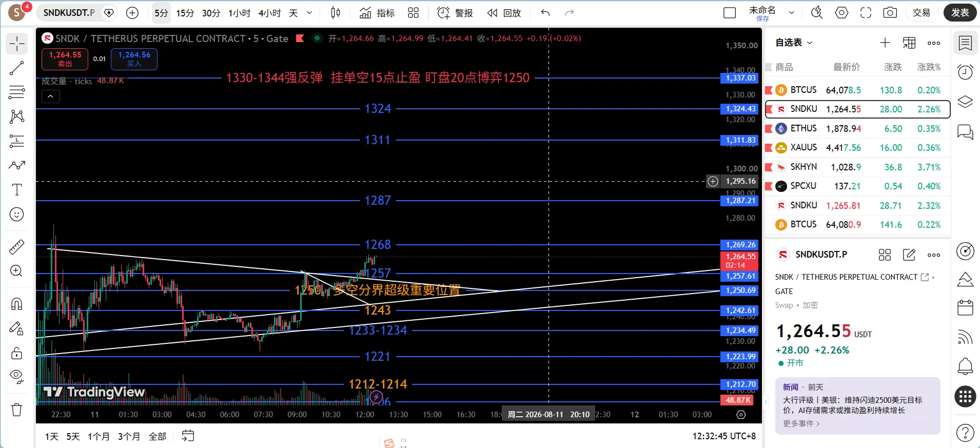The height and width of the screenshot is (448, 980).
Task: Open the forecasting and measurement tools
Action: [17, 141]
